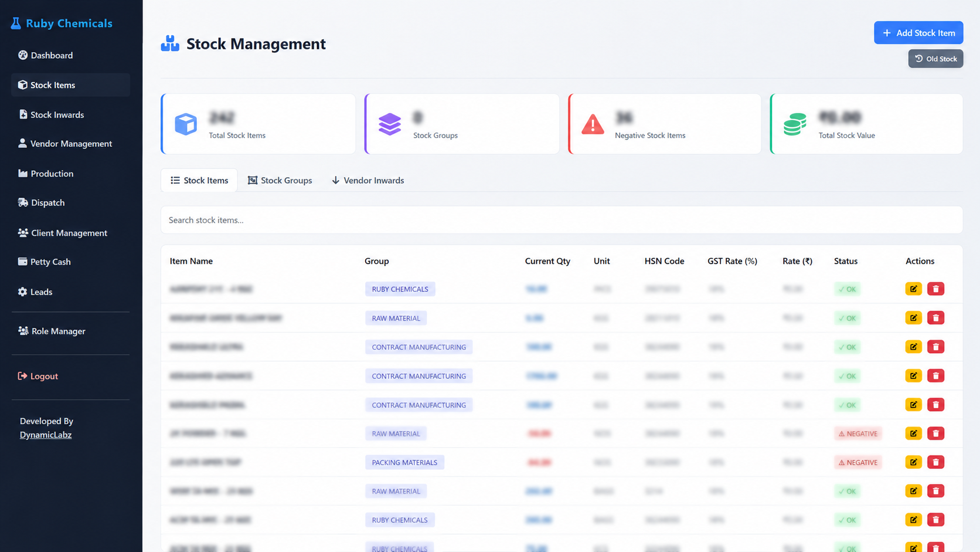Click the Role Manager users icon
980x552 pixels.
(23, 331)
